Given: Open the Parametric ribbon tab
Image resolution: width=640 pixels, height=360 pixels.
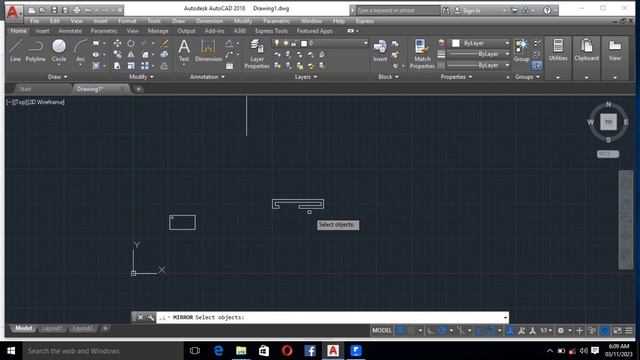Looking at the screenshot, I should (104, 31).
